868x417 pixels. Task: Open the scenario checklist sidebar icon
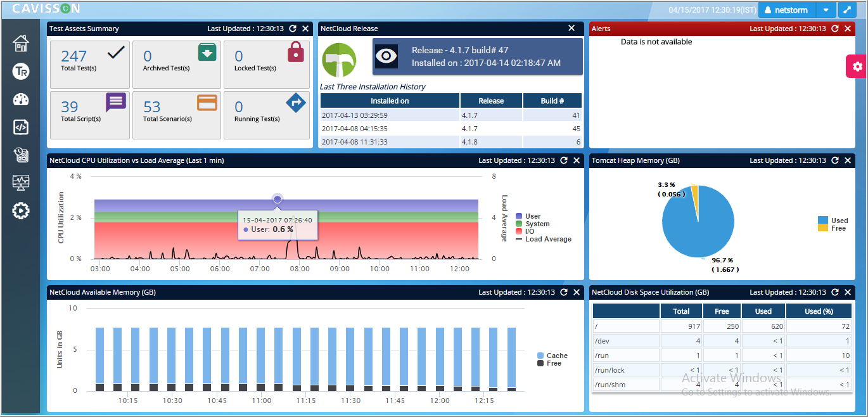click(21, 155)
